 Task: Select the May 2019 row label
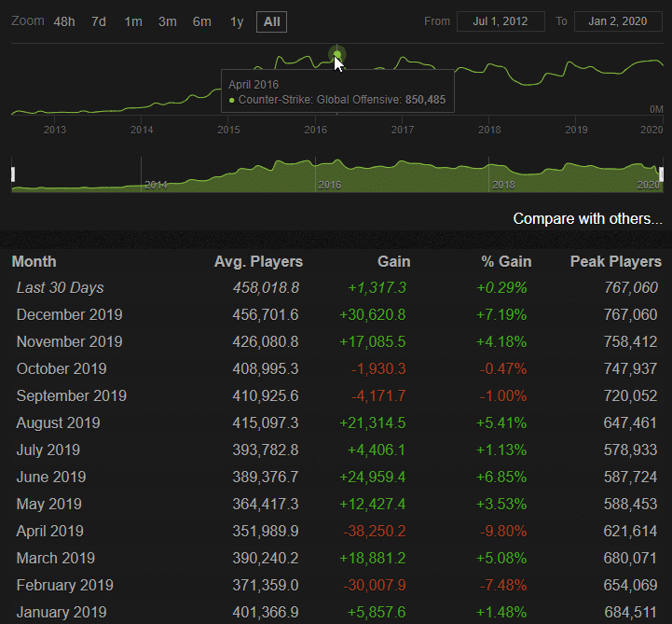point(48,504)
